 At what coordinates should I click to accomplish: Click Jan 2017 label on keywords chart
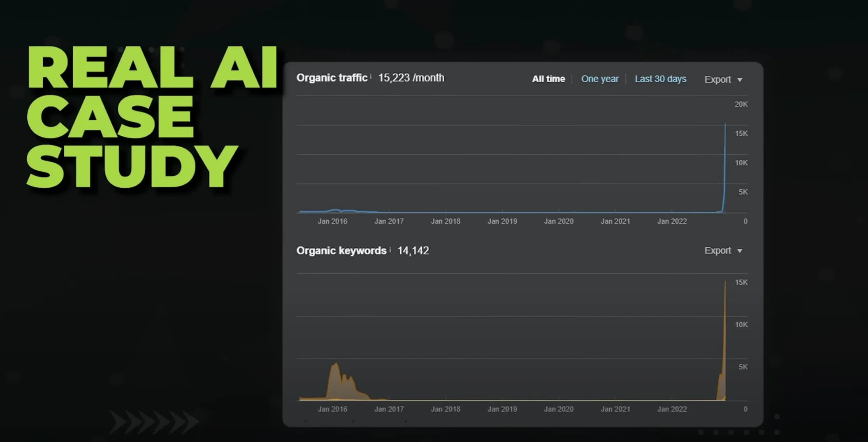click(x=389, y=409)
